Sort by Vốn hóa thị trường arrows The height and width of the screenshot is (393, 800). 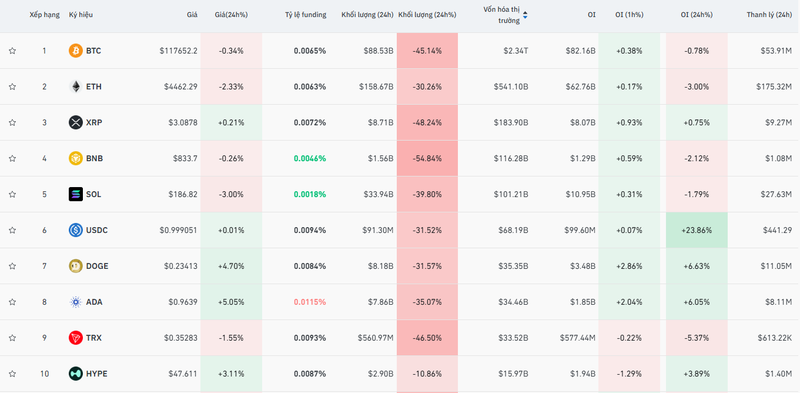[x=525, y=15]
